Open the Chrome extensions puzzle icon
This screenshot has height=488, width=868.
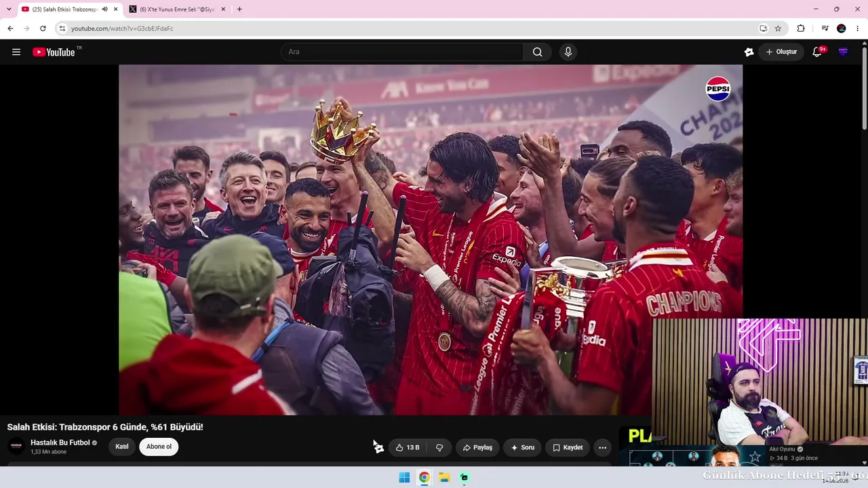(801, 28)
